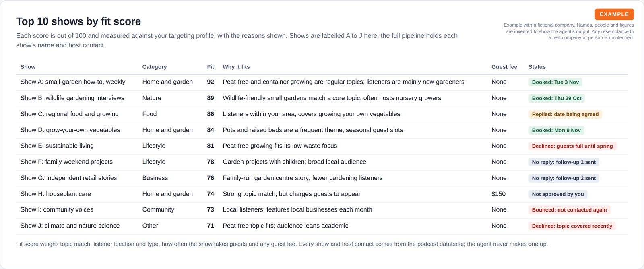Click the fictional company example disclaimer
Image resolution: width=644 pixels, height=269 pixels.
coord(568,31)
